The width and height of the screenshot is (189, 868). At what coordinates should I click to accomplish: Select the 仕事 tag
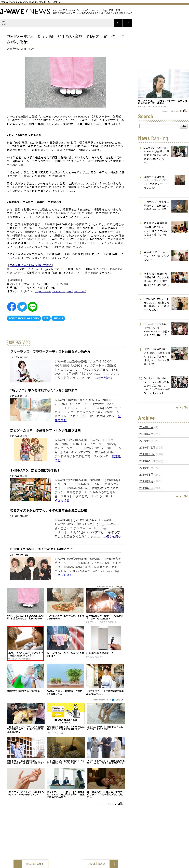click(x=46, y=318)
